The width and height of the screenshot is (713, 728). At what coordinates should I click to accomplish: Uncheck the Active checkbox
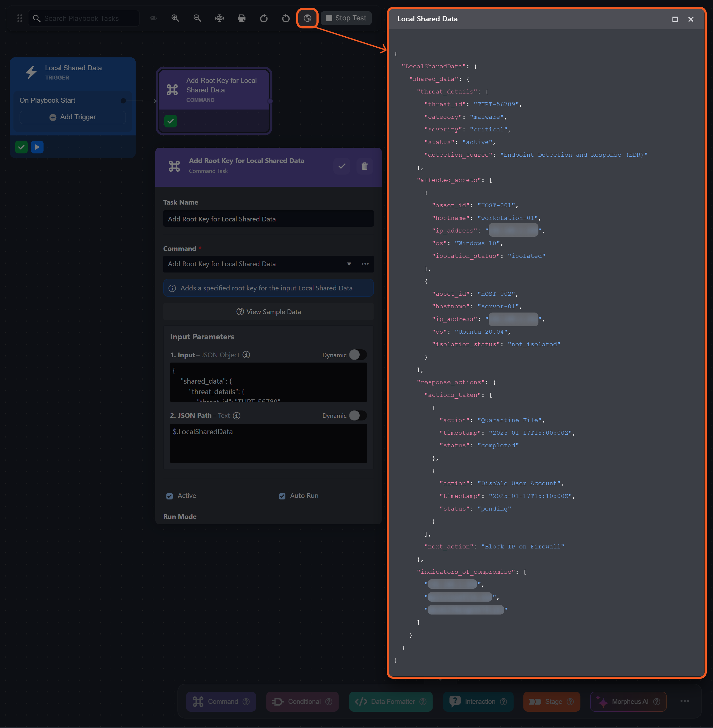click(170, 496)
